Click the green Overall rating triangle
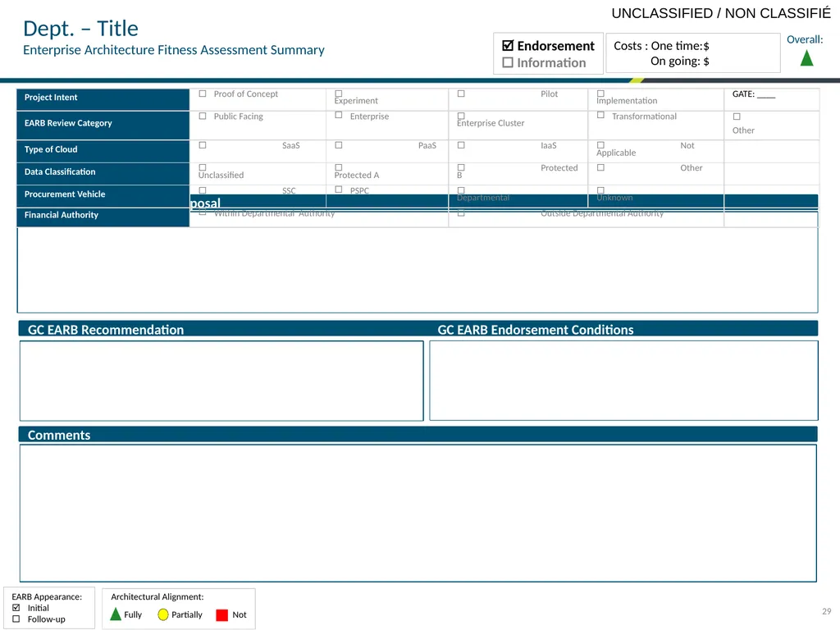The height and width of the screenshot is (630, 840). 807,58
